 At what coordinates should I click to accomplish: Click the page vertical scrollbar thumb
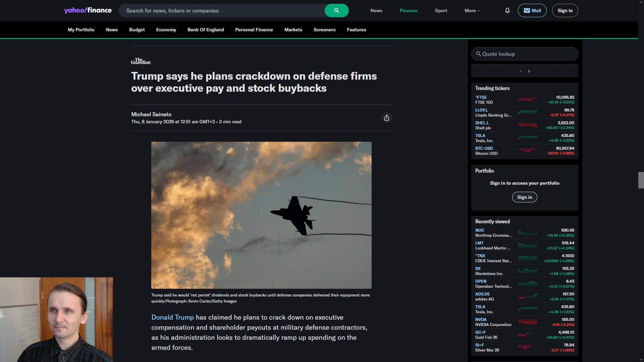coord(641,180)
